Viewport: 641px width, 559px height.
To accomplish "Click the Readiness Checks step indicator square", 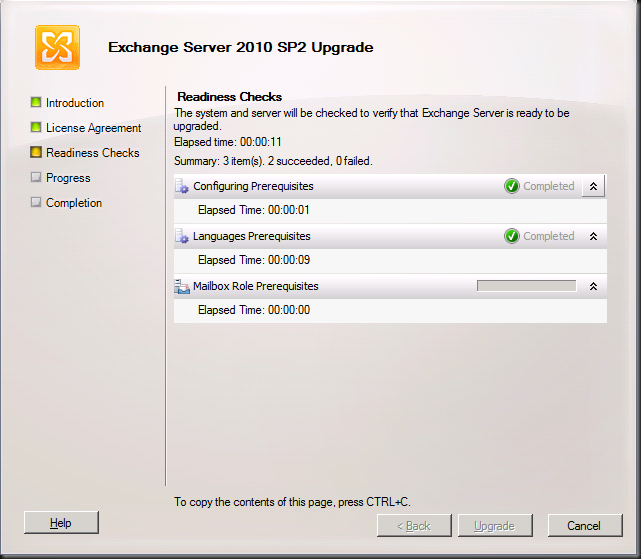I will (36, 152).
